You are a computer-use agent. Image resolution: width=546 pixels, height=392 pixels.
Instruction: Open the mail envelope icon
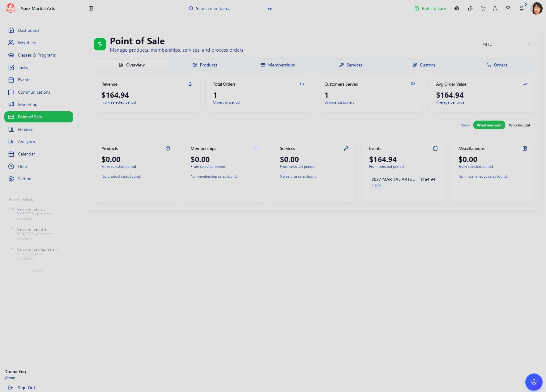tap(508, 8)
